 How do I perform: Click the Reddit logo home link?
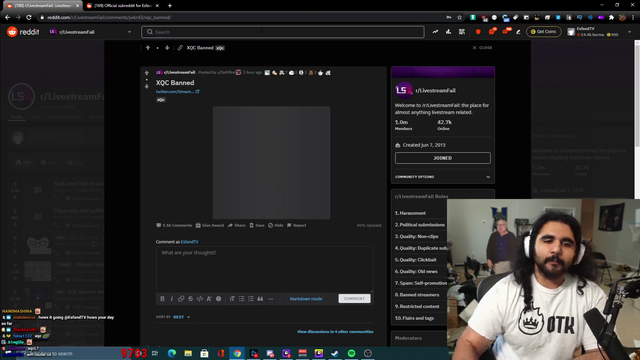pos(23,32)
